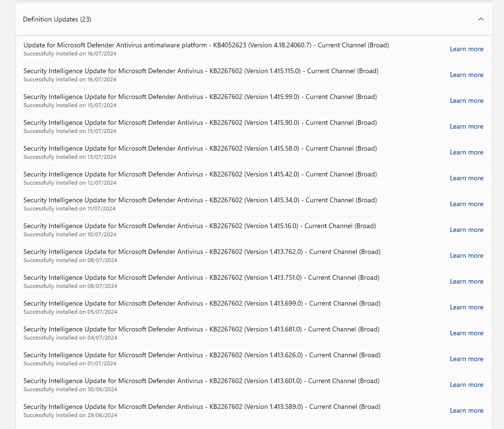
Task: Select the Version 1.415.34.0 update title
Action: pos(200,200)
